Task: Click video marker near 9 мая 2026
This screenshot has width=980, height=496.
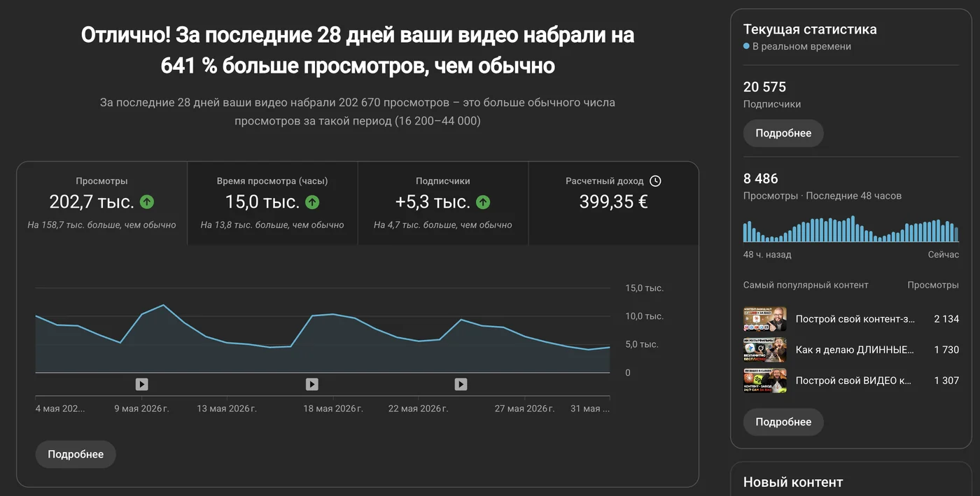Action: [x=141, y=384]
